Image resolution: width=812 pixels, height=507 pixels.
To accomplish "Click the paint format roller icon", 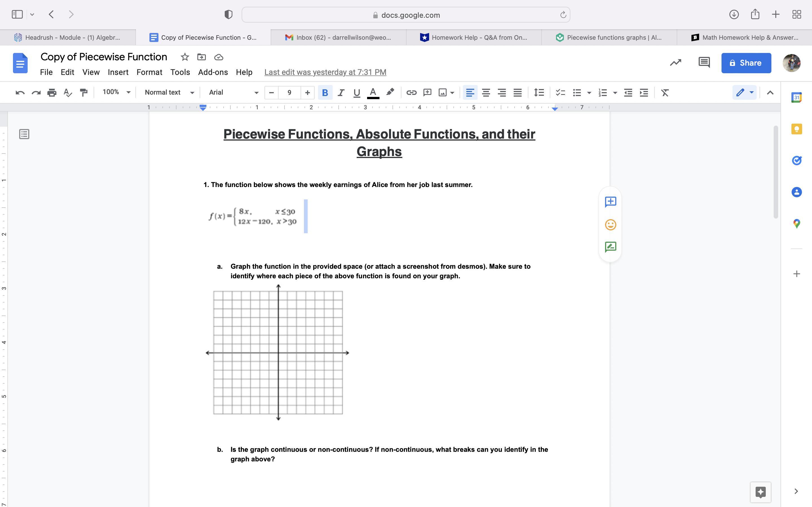I will coord(83,93).
